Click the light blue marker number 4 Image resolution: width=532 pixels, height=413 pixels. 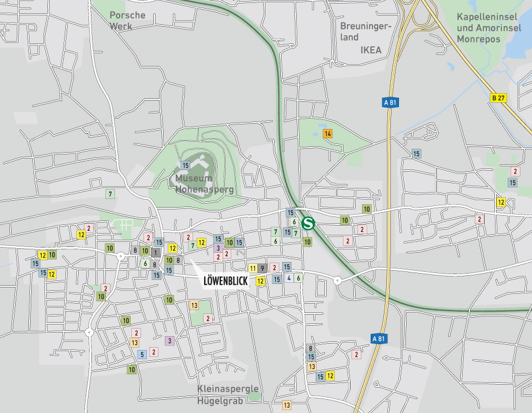tap(289, 278)
